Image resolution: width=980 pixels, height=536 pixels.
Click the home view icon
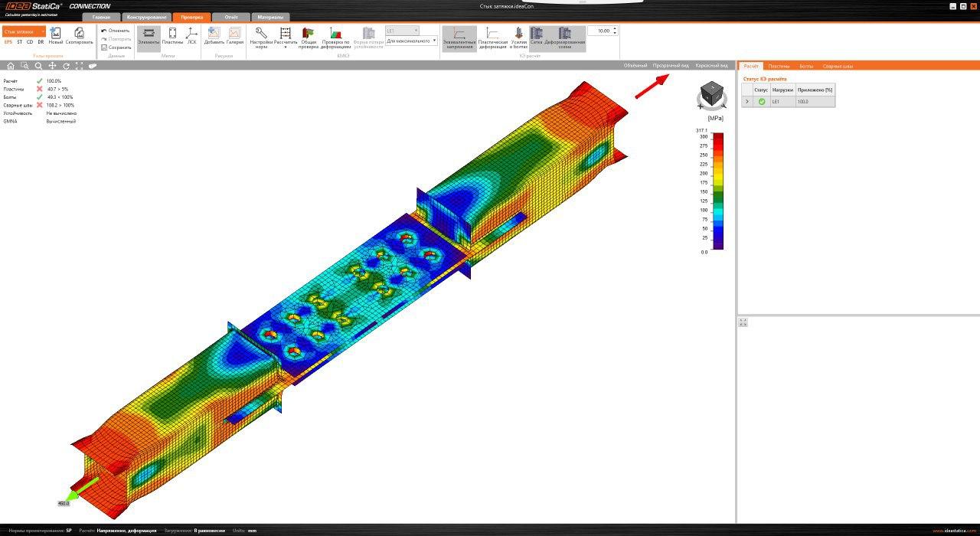pyautogui.click(x=11, y=67)
